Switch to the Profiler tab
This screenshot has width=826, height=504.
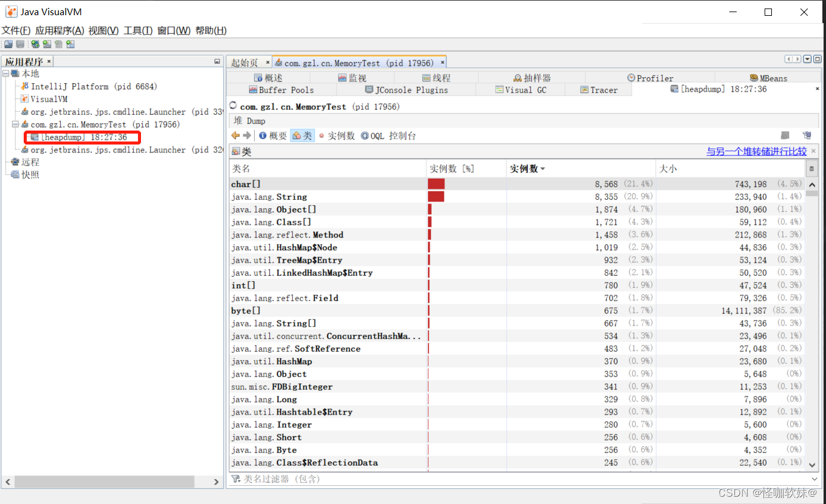click(x=650, y=78)
